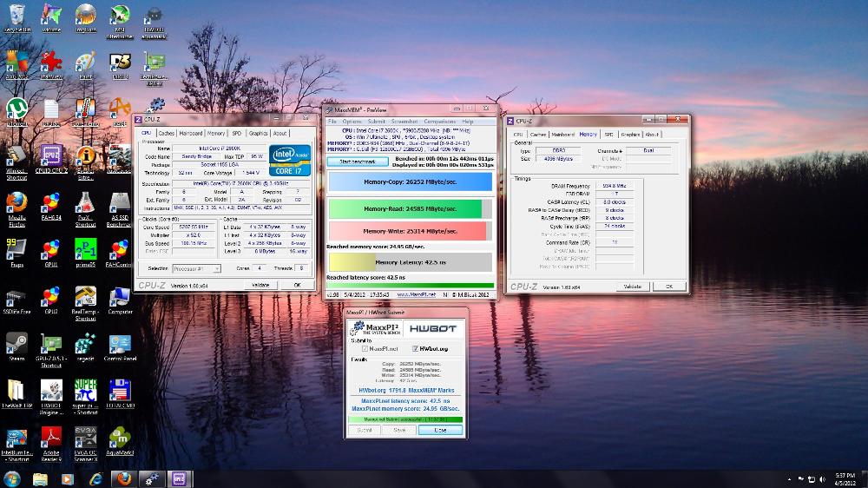Open SSDlife Free desktop icon

coord(17,300)
